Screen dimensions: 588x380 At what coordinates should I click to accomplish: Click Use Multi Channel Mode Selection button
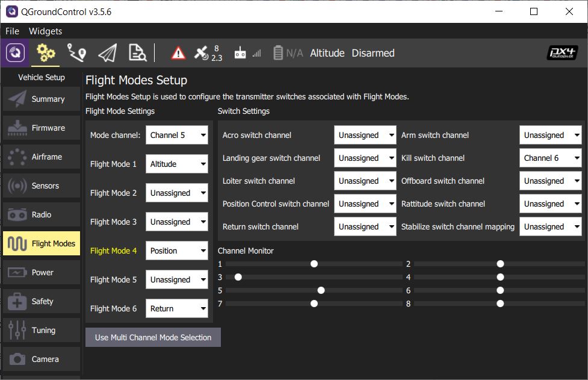[x=153, y=337]
